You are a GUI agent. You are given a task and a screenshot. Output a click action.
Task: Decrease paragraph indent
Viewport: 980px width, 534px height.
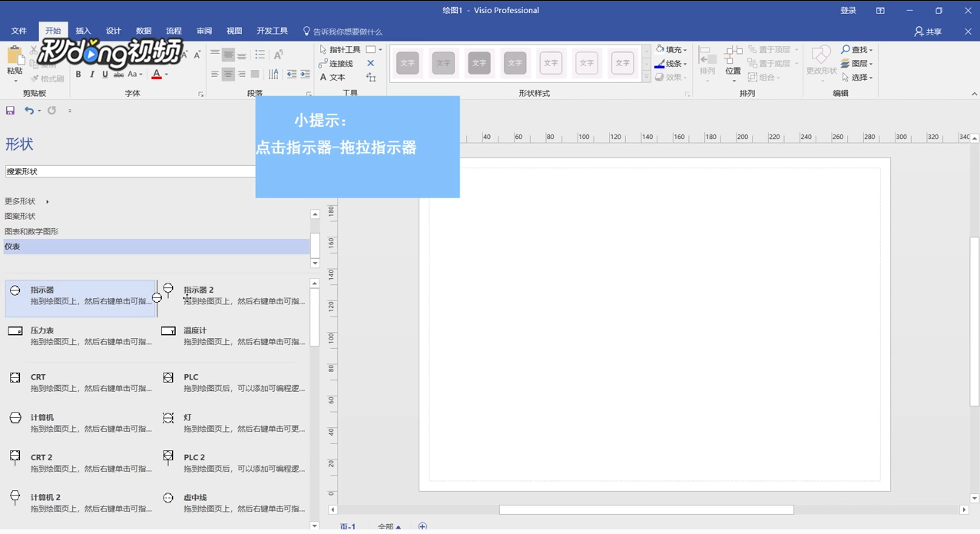point(291,75)
